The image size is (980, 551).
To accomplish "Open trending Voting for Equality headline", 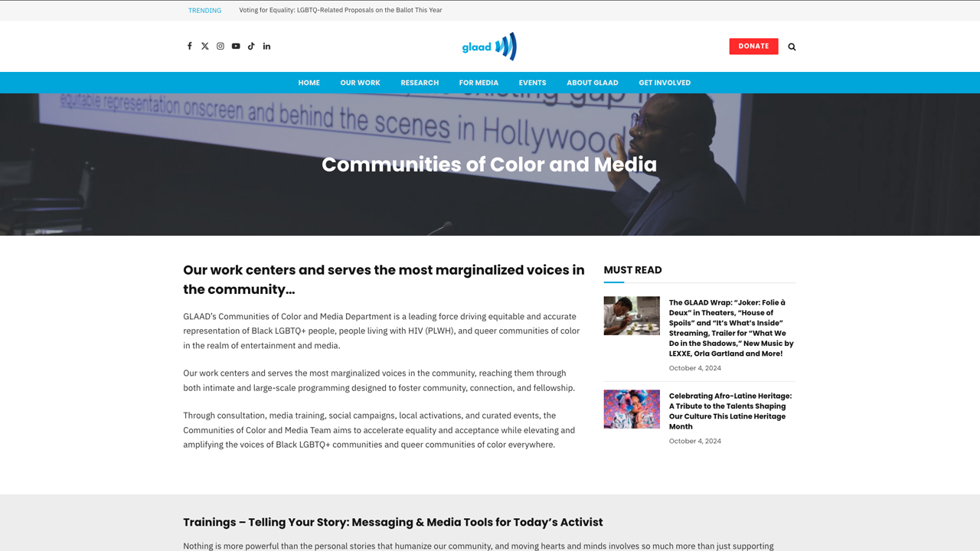I will coord(341,10).
